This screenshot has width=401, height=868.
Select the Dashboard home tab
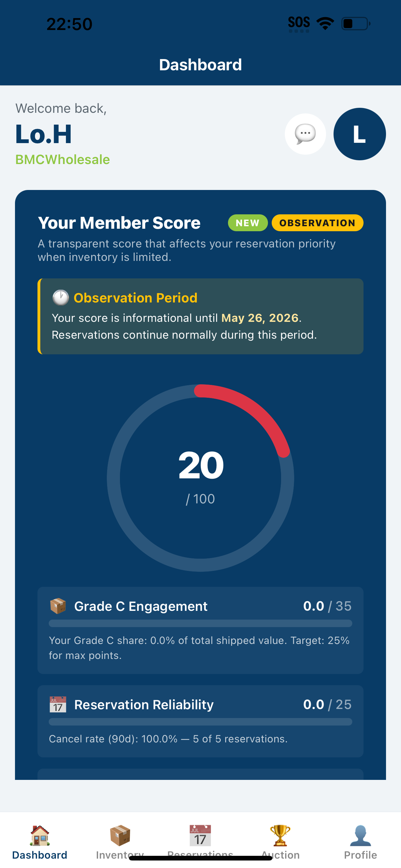40,841
